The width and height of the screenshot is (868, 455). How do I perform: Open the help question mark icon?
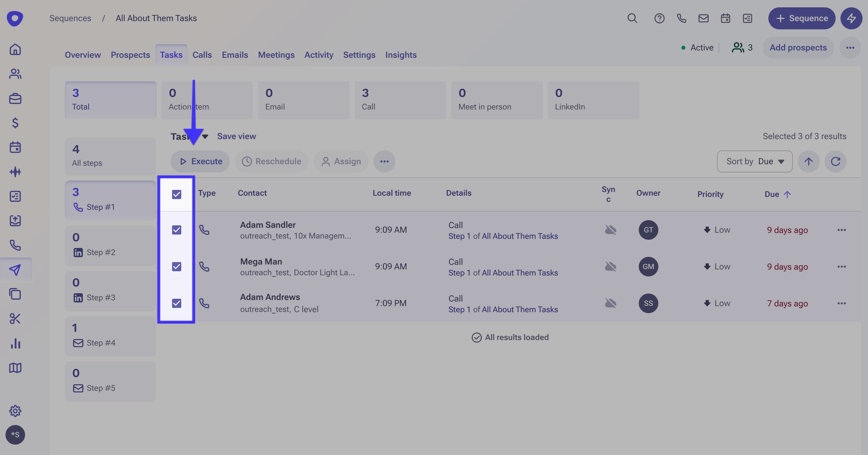click(x=659, y=18)
